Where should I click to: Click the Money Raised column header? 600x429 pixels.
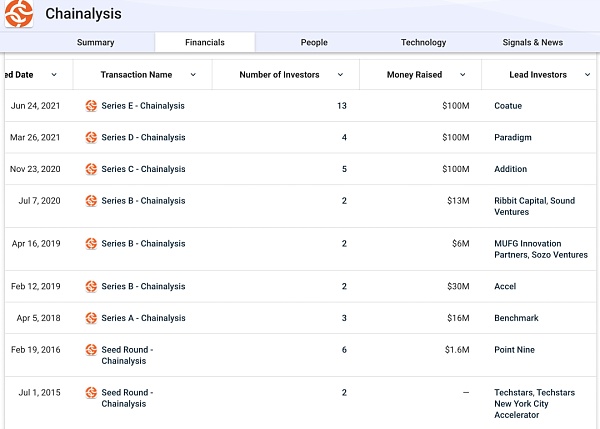pyautogui.click(x=414, y=75)
